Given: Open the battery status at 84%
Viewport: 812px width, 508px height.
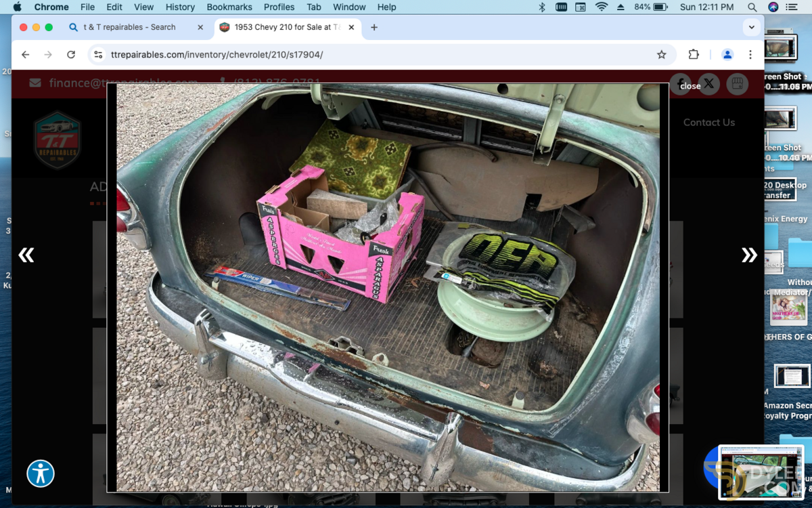Looking at the screenshot, I should click(652, 7).
